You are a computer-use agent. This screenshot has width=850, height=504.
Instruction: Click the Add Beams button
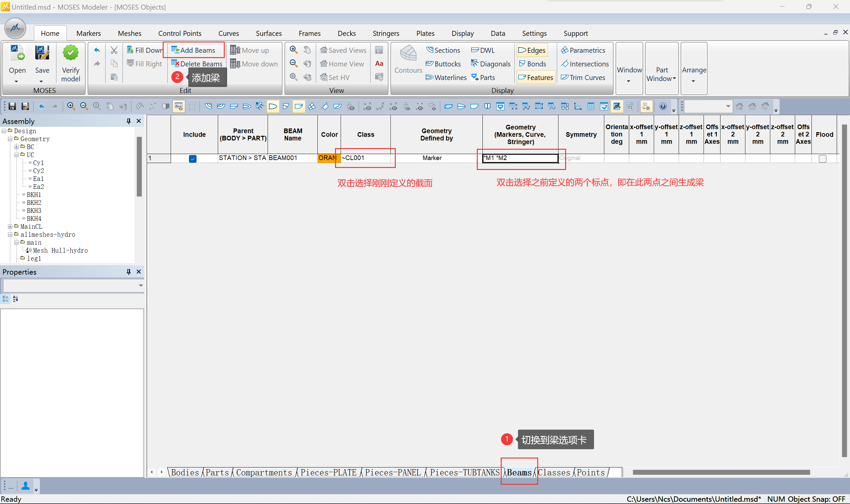point(193,50)
